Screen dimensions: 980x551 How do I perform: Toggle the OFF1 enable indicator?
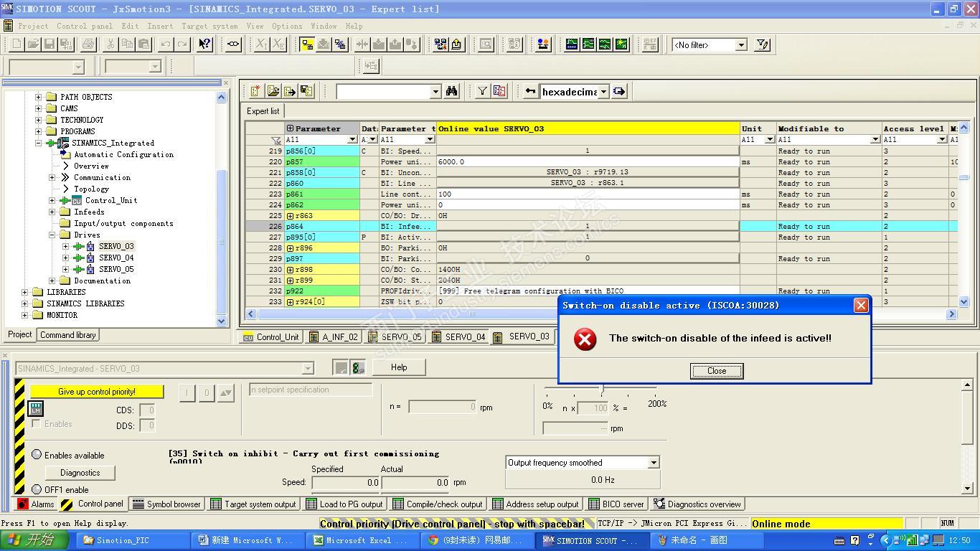click(37, 489)
